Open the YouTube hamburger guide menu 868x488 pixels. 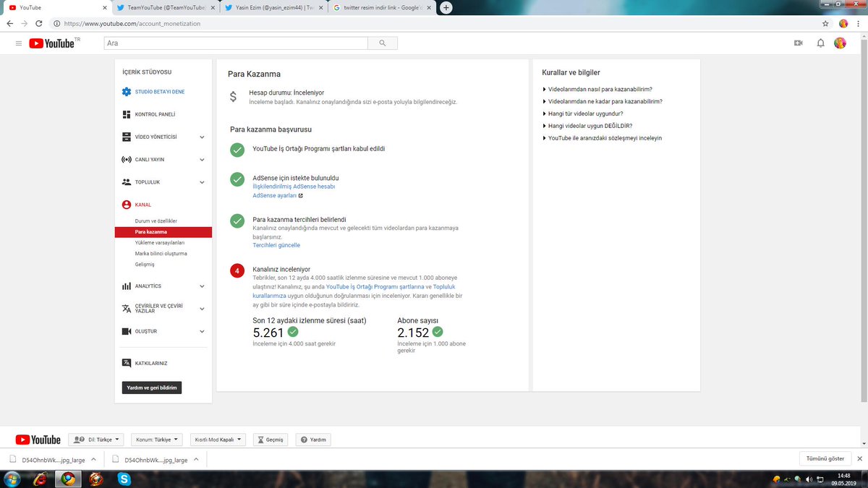[18, 43]
